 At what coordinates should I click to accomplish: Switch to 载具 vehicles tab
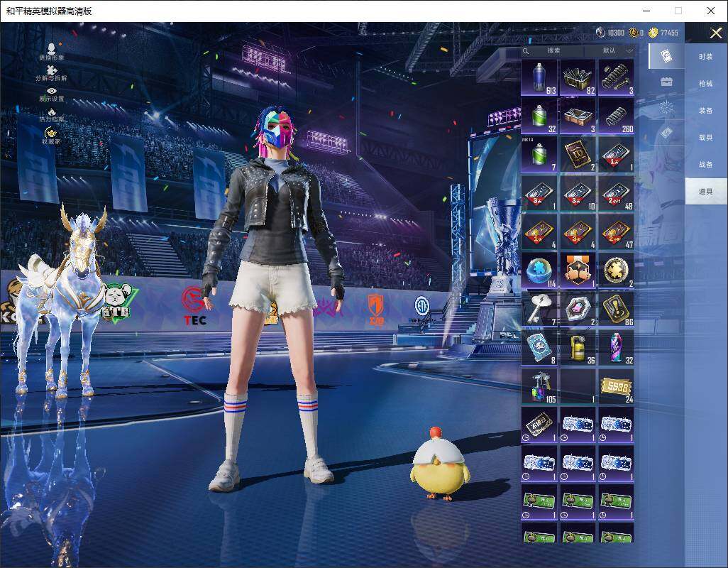pos(706,138)
